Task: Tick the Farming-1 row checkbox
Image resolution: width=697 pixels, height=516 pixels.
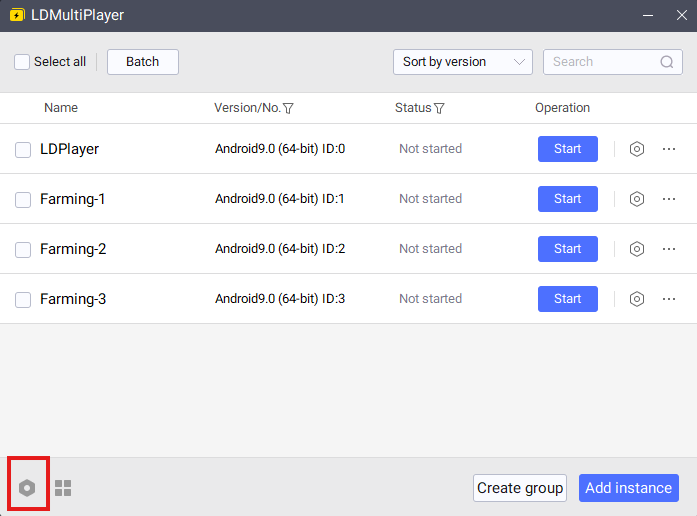Action: 23,200
